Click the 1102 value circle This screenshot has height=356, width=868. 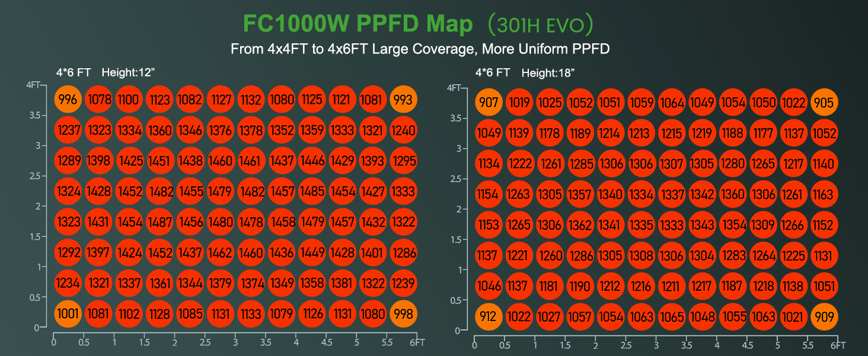coord(129,314)
